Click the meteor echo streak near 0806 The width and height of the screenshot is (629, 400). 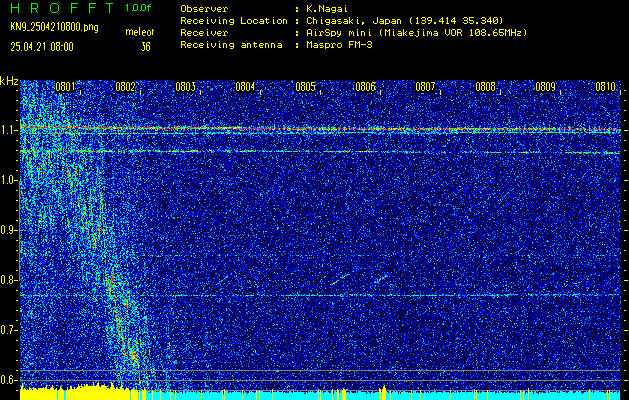(380, 279)
